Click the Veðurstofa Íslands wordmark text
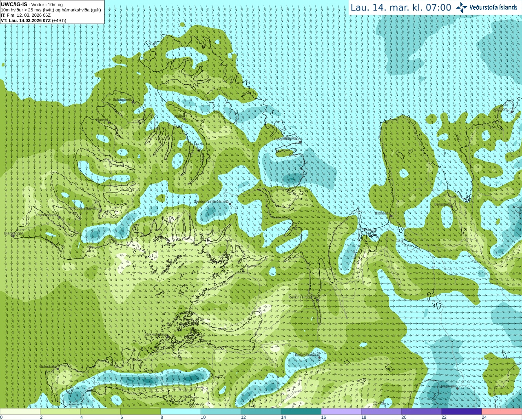 click(493, 7)
